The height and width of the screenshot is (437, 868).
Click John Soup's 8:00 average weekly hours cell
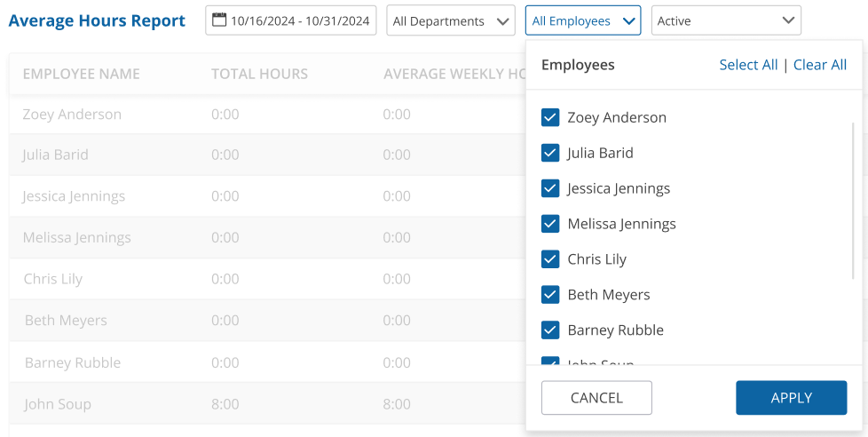(397, 404)
